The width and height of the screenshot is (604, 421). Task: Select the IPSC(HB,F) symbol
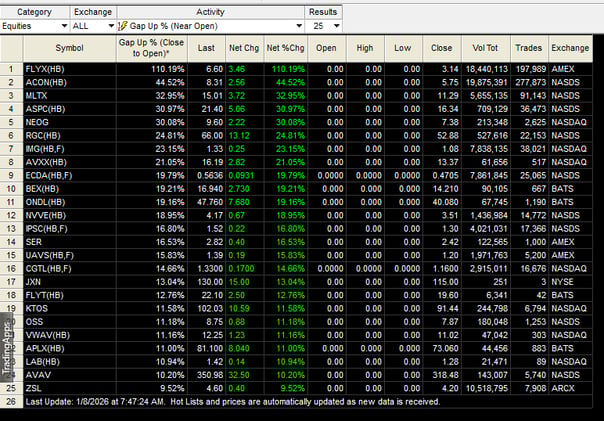tap(47, 229)
